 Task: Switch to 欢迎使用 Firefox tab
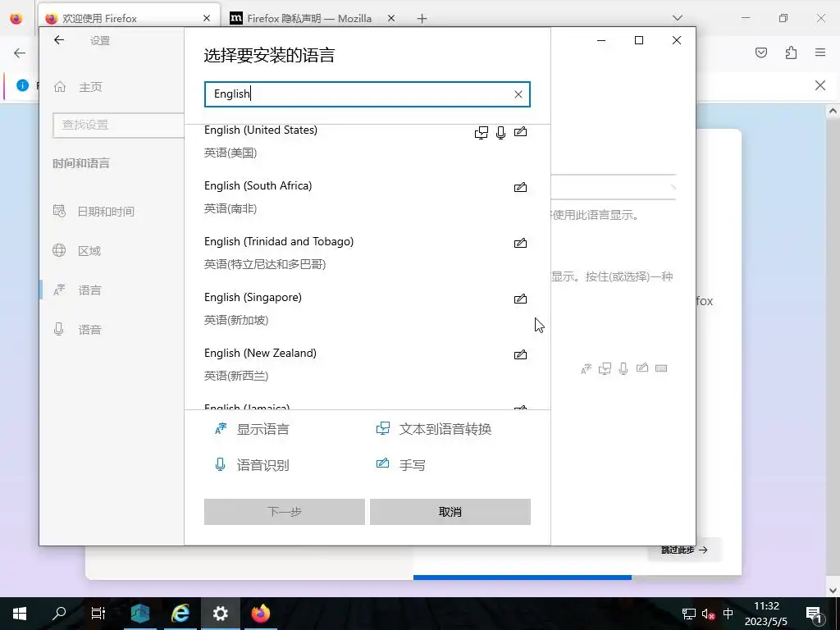(129, 18)
